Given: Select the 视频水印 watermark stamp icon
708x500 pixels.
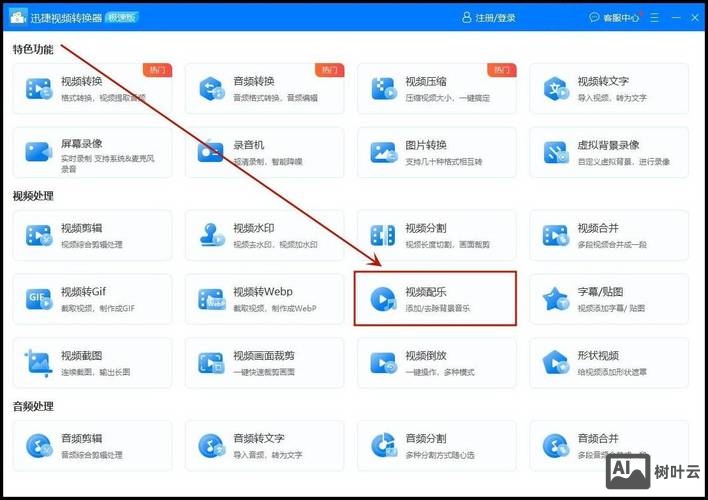Looking at the screenshot, I should pyautogui.click(x=212, y=235).
